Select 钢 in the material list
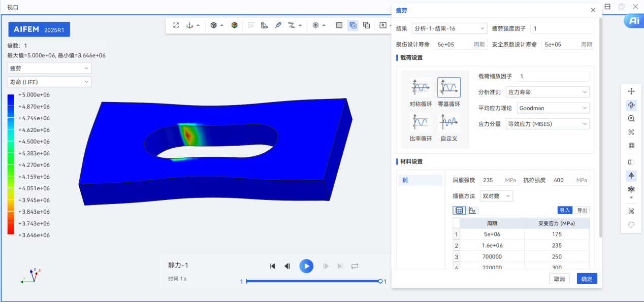The height and width of the screenshot is (302, 644). pyautogui.click(x=420, y=180)
